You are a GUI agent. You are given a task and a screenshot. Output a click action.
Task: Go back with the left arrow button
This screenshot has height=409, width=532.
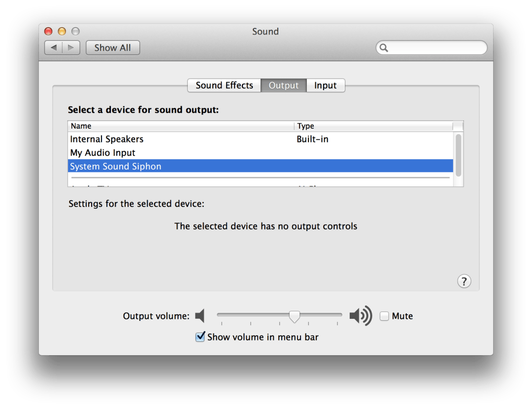tap(54, 48)
